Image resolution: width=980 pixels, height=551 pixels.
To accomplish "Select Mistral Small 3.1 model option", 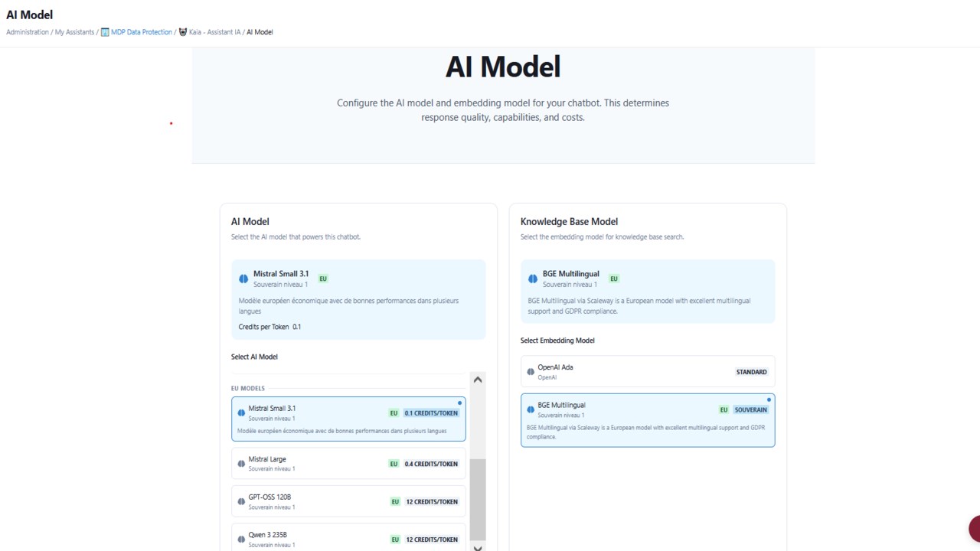I will [x=348, y=419].
